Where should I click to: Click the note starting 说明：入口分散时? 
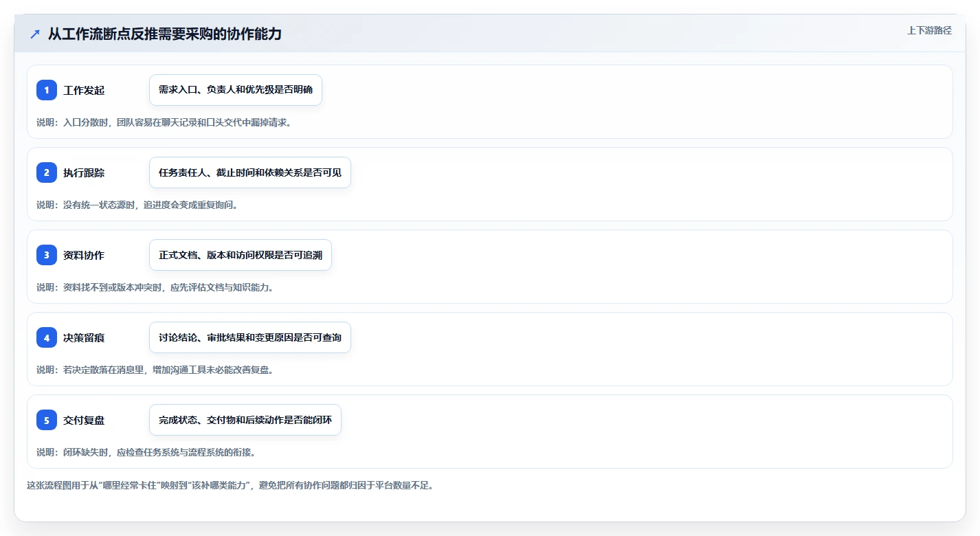(x=164, y=122)
